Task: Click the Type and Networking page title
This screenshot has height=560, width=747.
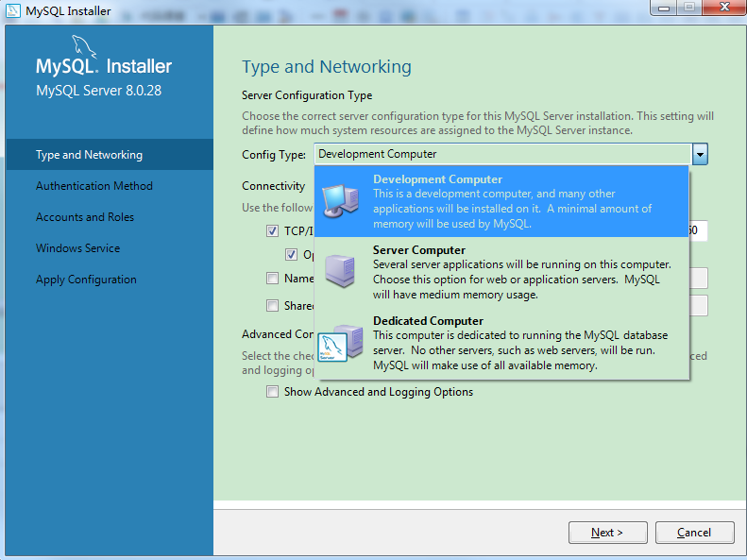Action: point(327,67)
